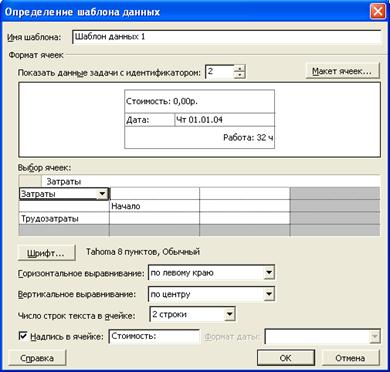Click the task identifier number field
The height and width of the screenshot is (372, 390).
[220, 71]
